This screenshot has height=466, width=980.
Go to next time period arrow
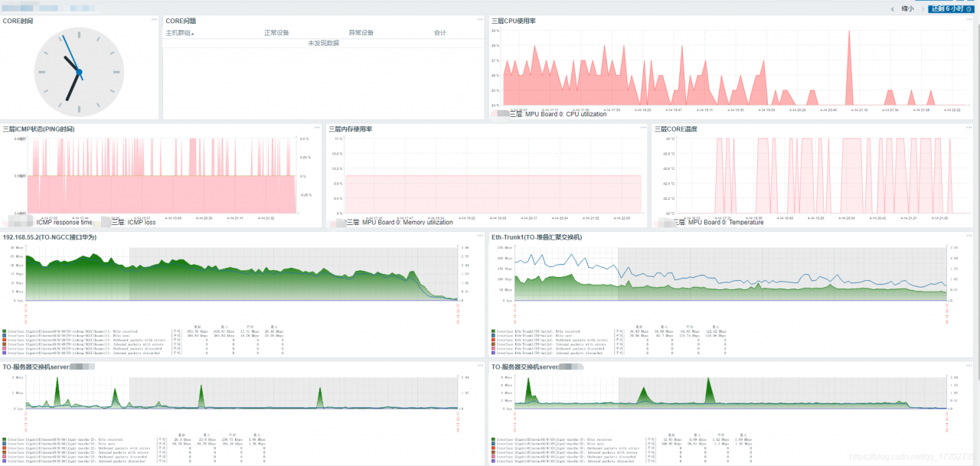921,8
